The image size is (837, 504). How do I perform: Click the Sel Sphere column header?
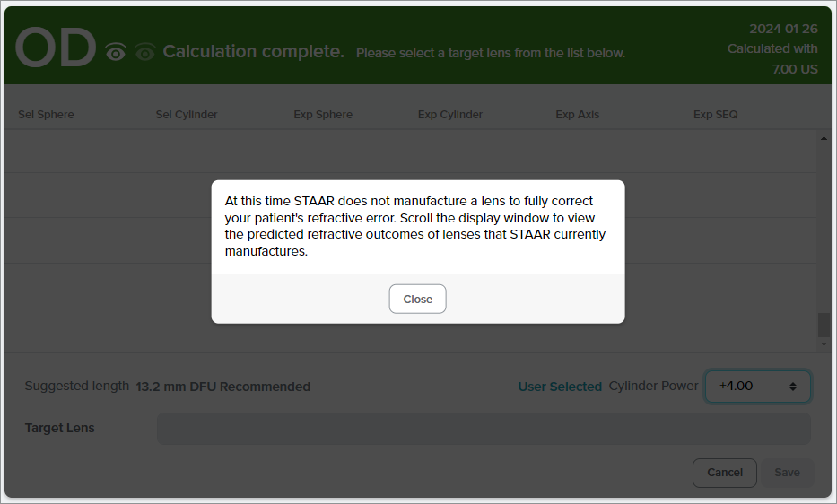[x=46, y=115]
